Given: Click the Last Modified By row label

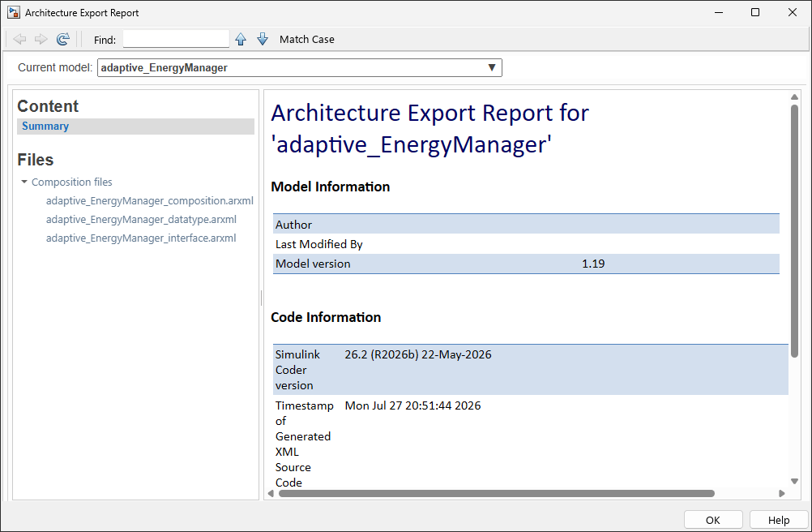Looking at the screenshot, I should click(x=319, y=244).
